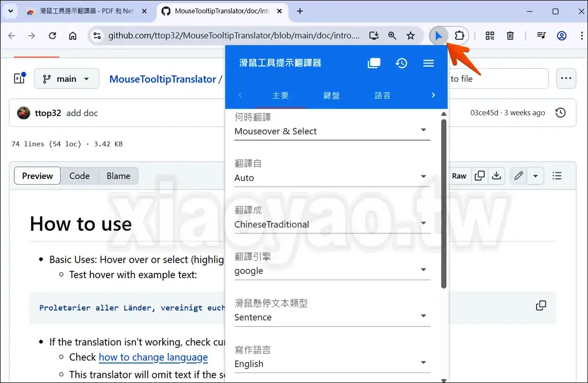This screenshot has height=383, width=588.
Task: Copy the example code block text
Action: tap(541, 305)
